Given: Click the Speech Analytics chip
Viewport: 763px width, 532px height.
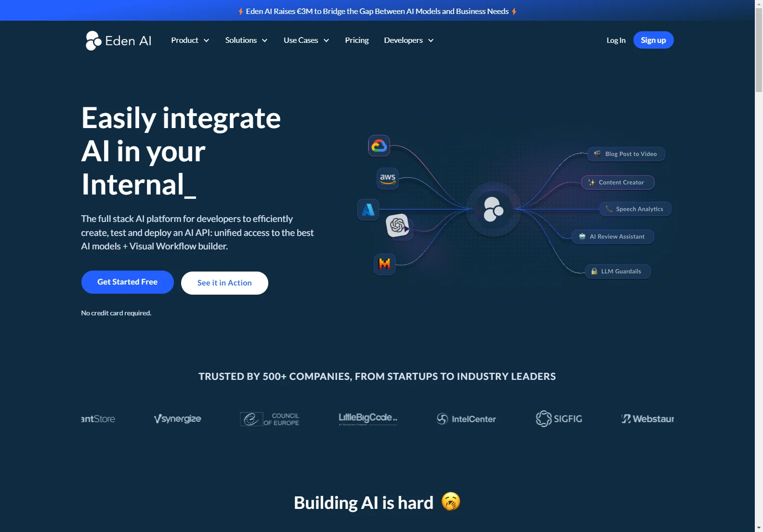Looking at the screenshot, I should [x=635, y=209].
